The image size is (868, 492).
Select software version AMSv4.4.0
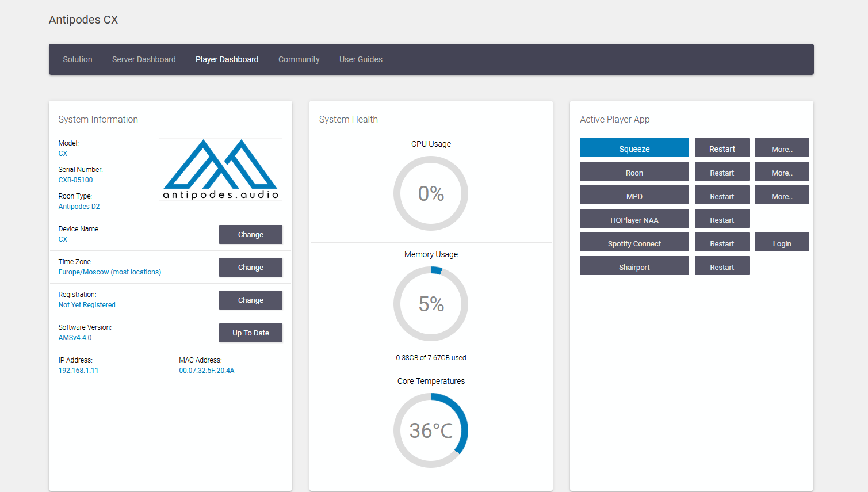(75, 338)
